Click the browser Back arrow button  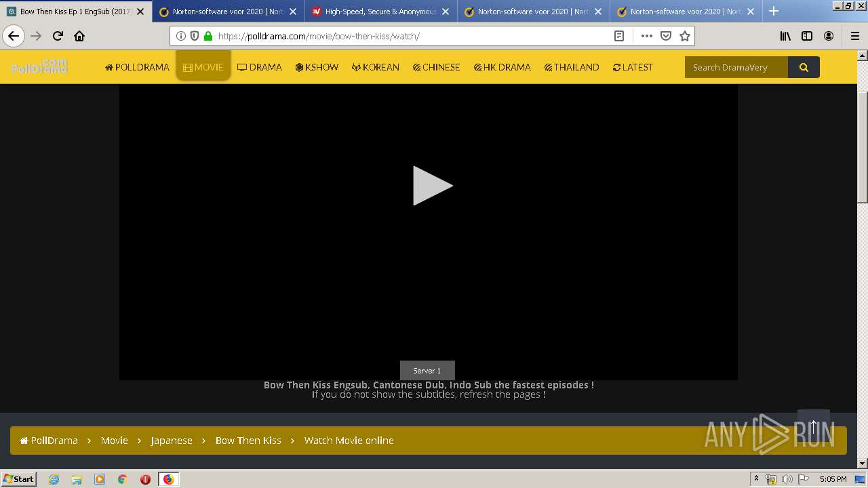[14, 36]
